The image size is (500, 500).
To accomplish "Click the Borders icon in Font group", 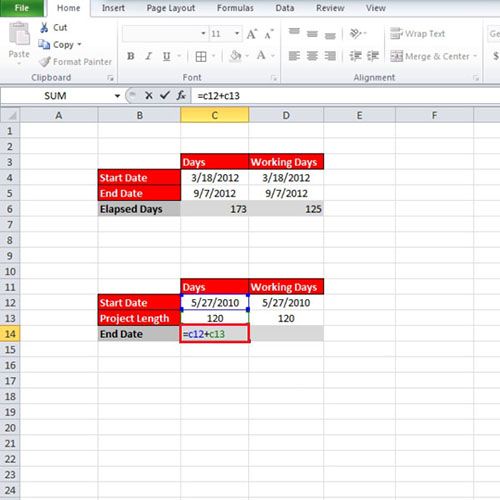I will (x=201, y=56).
